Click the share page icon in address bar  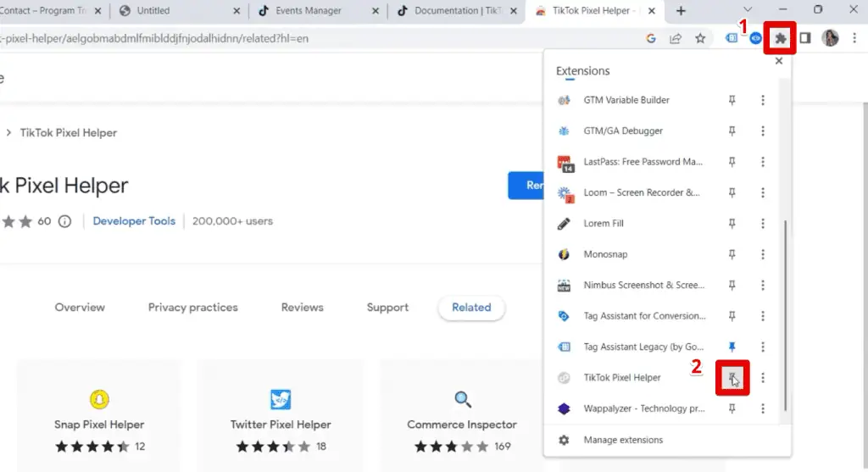676,38
